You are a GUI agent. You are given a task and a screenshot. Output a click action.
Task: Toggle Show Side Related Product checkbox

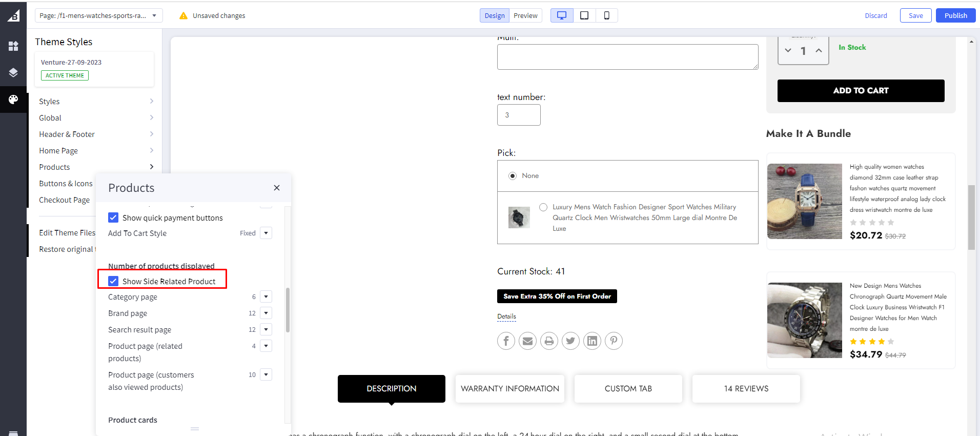(x=113, y=281)
